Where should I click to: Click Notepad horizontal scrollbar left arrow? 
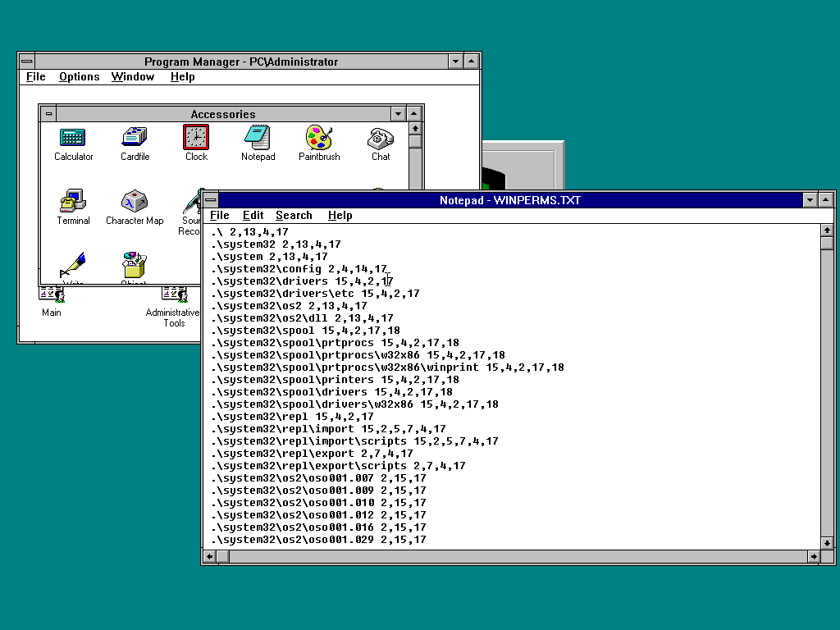click(209, 557)
